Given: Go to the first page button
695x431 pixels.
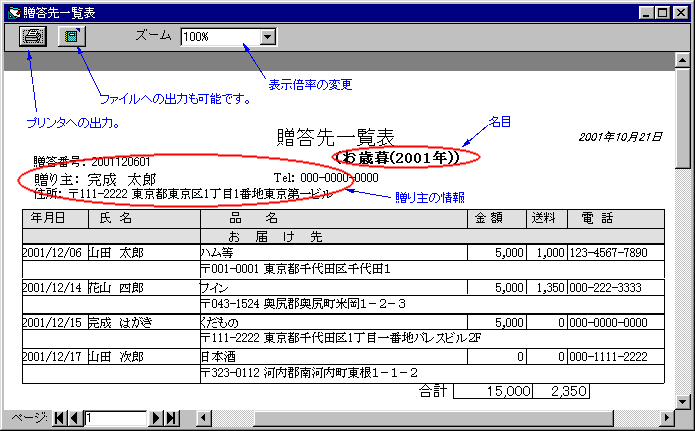Looking at the screenshot, I should pos(58,418).
